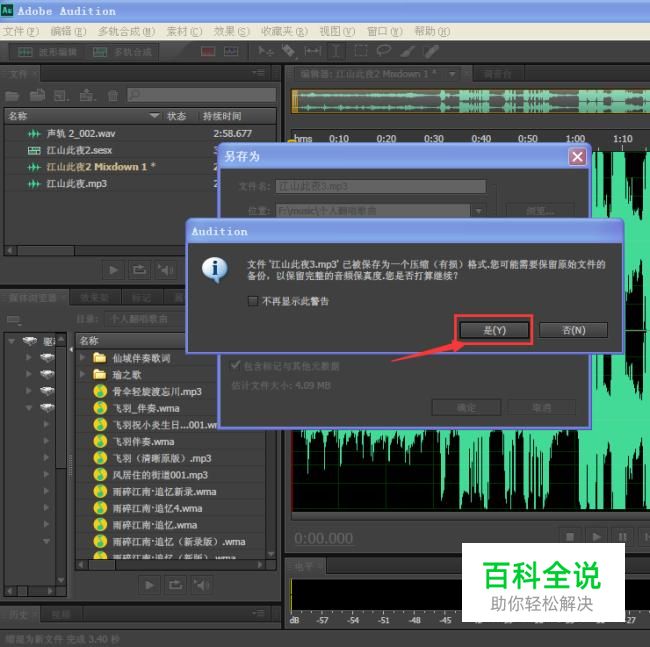Select the Lasso Selection tool

[x=383, y=51]
